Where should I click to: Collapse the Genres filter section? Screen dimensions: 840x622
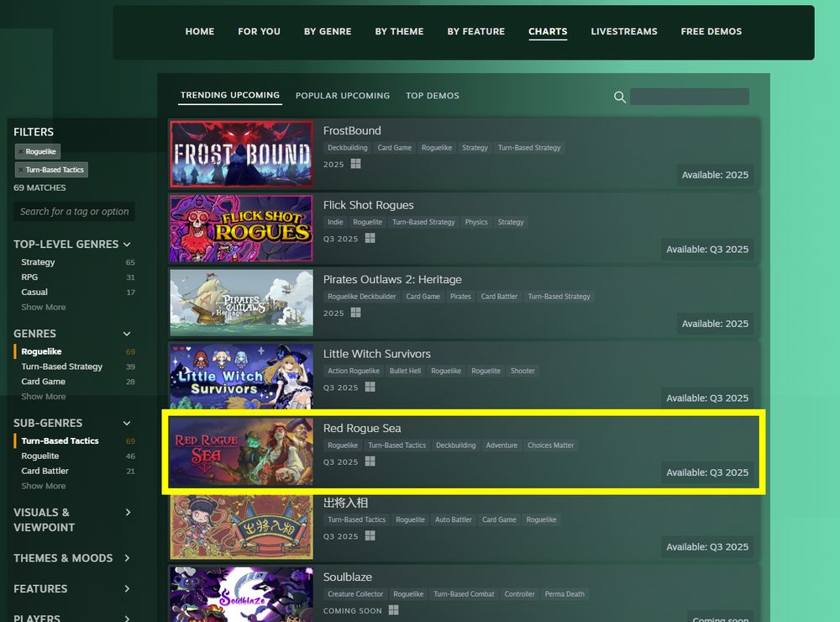(127, 334)
